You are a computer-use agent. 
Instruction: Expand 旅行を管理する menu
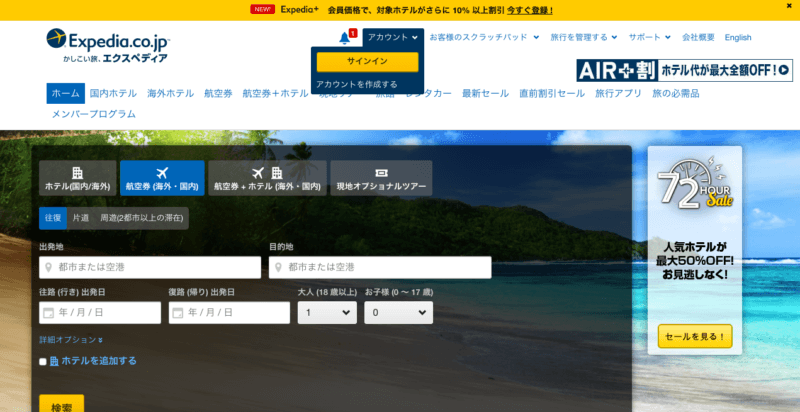tap(584, 37)
